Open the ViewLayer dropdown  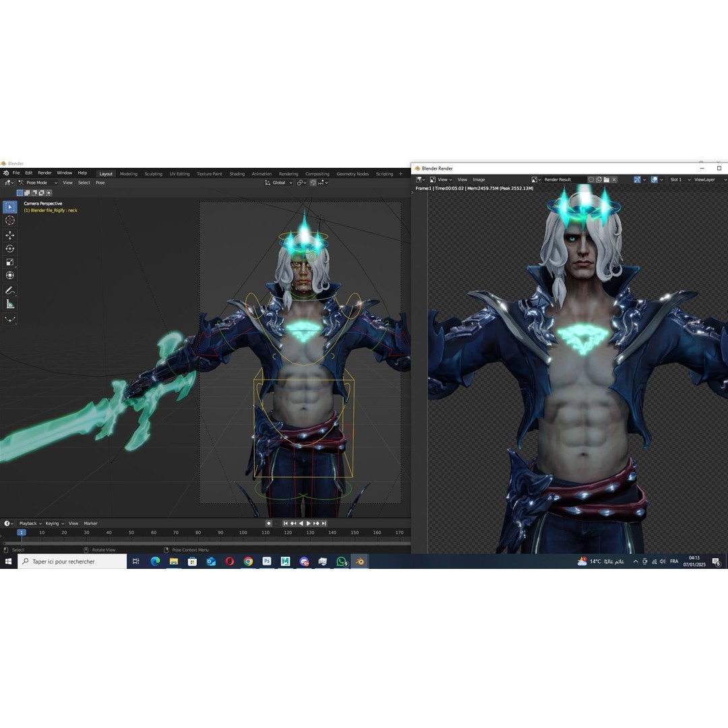pyautogui.click(x=710, y=180)
